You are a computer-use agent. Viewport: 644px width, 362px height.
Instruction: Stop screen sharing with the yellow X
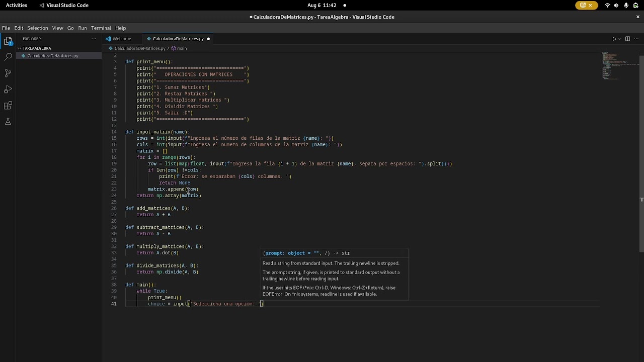pyautogui.click(x=591, y=5)
